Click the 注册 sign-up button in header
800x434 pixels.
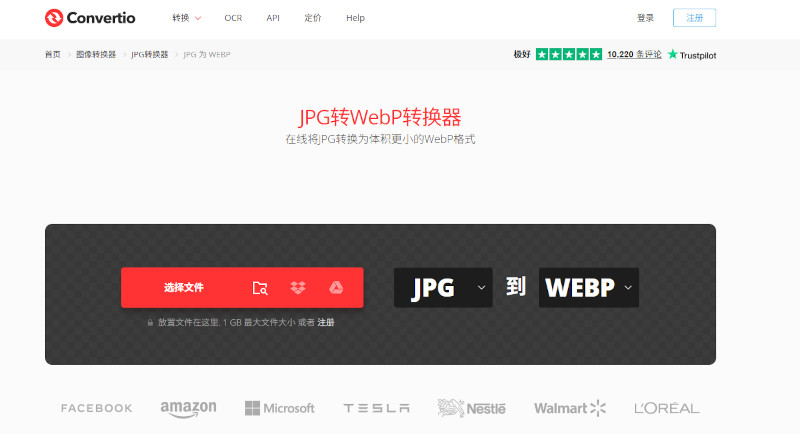pyautogui.click(x=694, y=18)
